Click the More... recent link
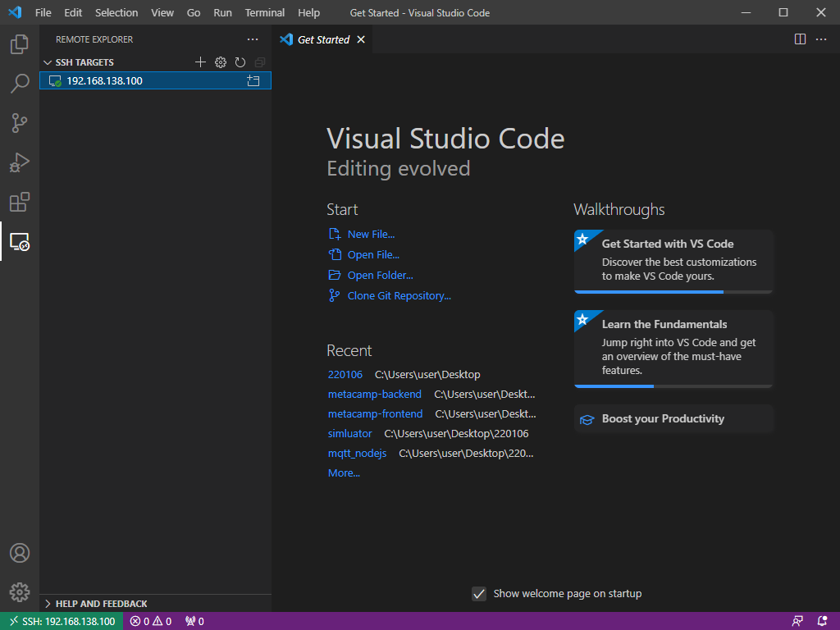 [x=344, y=473]
